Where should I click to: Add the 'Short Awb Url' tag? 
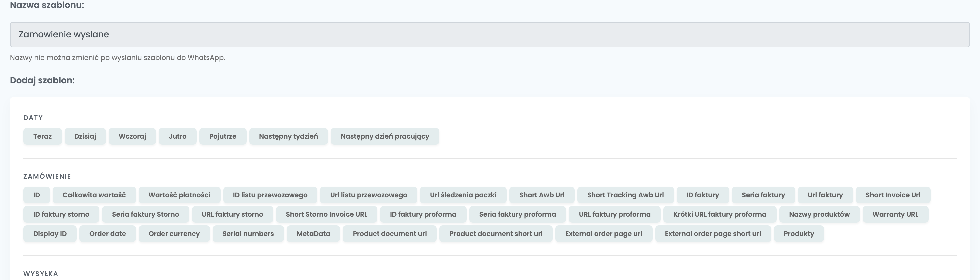click(542, 195)
